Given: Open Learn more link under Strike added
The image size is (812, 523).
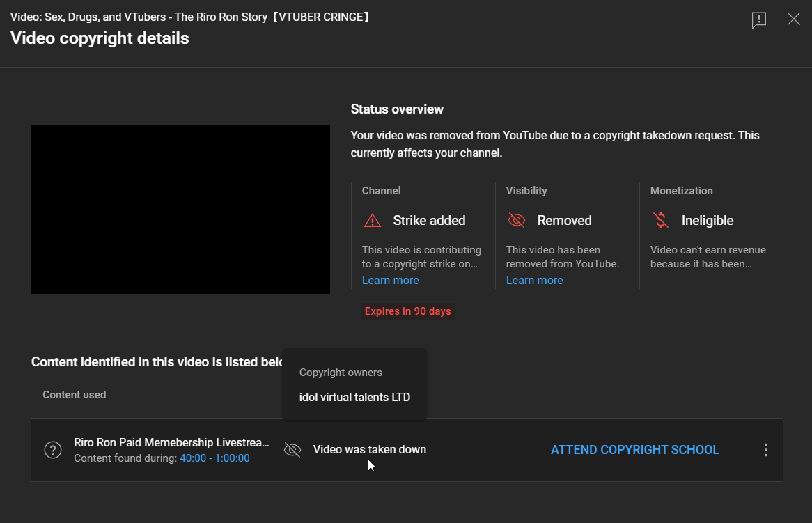Looking at the screenshot, I should tap(391, 280).
